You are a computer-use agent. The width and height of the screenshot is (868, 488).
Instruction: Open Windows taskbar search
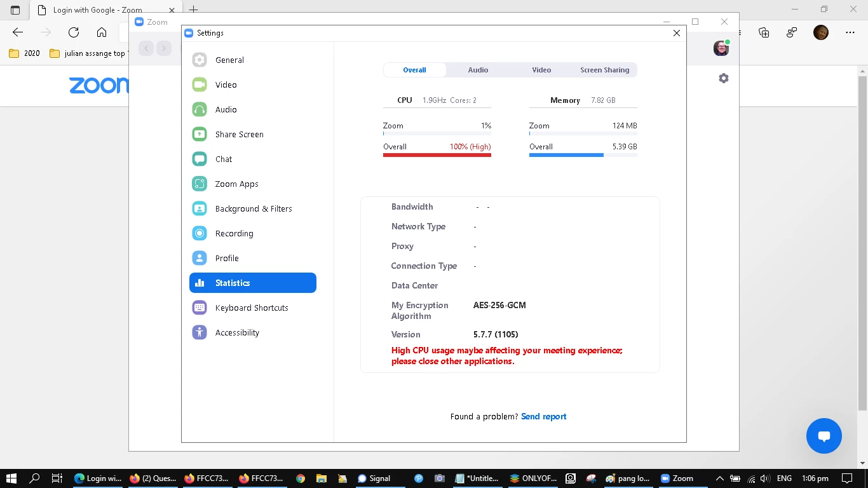(34, 478)
